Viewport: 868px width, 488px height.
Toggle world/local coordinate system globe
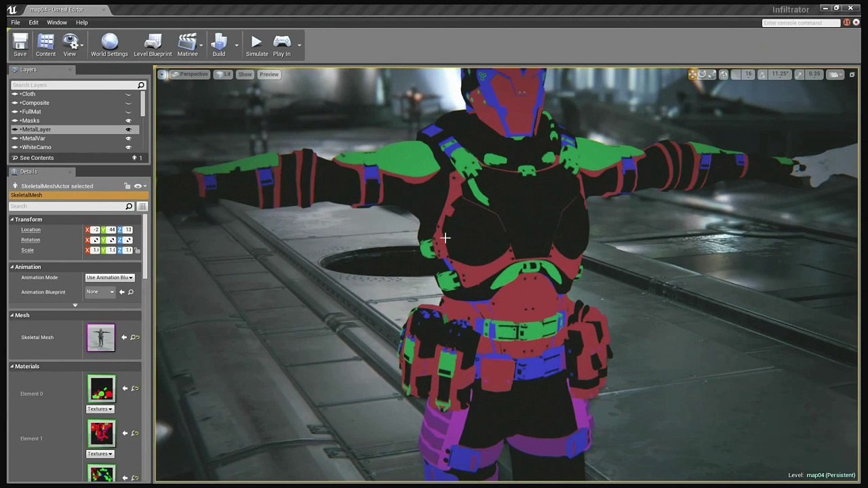tap(724, 75)
